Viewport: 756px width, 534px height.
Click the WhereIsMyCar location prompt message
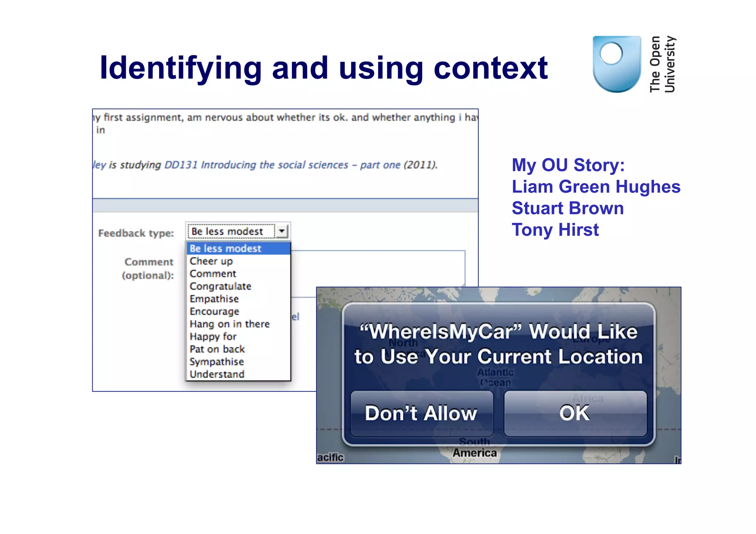[x=499, y=344]
